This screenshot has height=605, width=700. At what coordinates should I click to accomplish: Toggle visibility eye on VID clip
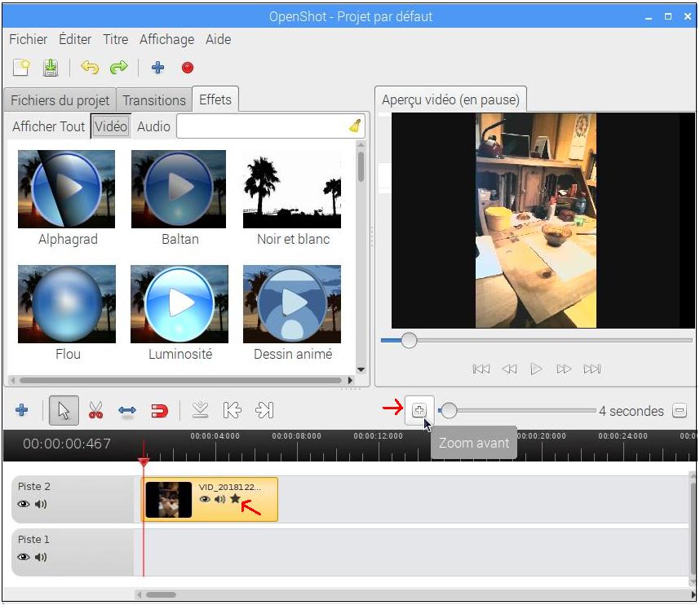(x=205, y=499)
